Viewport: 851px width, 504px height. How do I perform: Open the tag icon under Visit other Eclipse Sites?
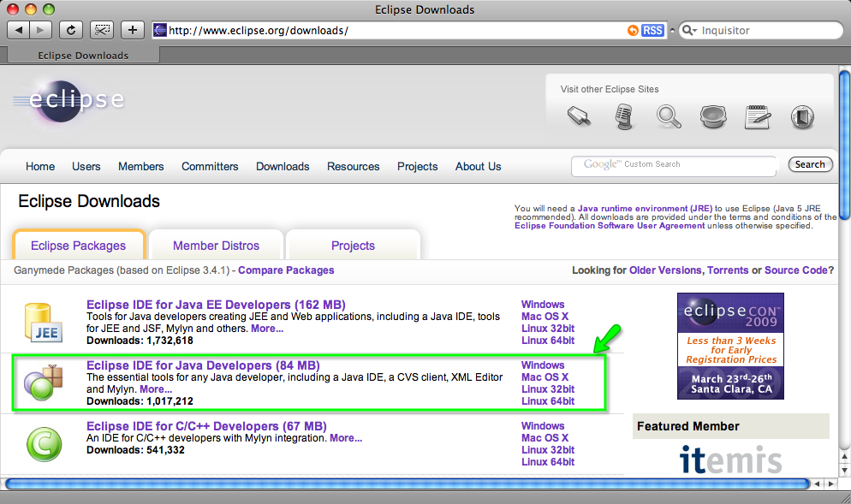(579, 116)
